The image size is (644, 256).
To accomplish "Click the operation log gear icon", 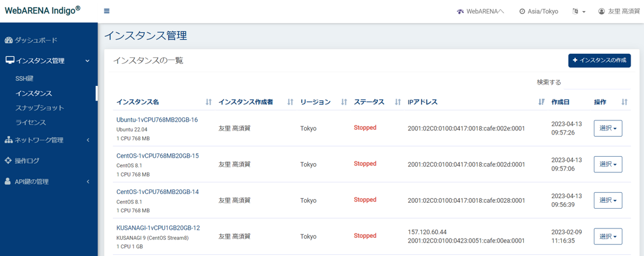I will [8, 161].
